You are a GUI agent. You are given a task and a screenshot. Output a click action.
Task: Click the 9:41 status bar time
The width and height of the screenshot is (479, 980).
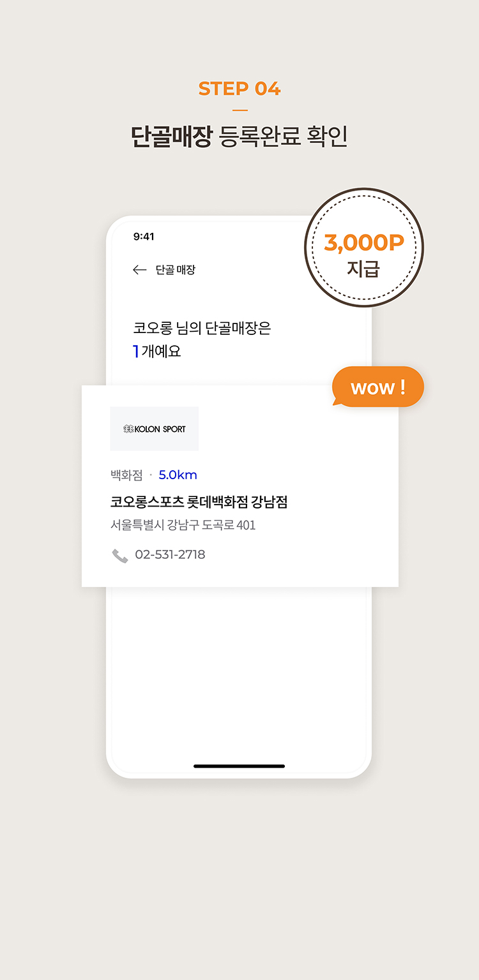[x=144, y=237]
